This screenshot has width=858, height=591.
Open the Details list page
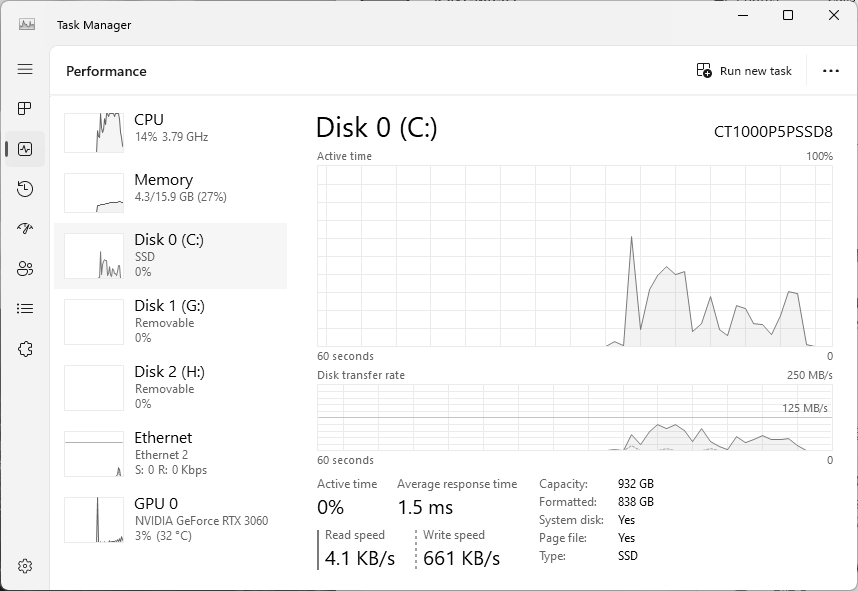[x=25, y=309]
